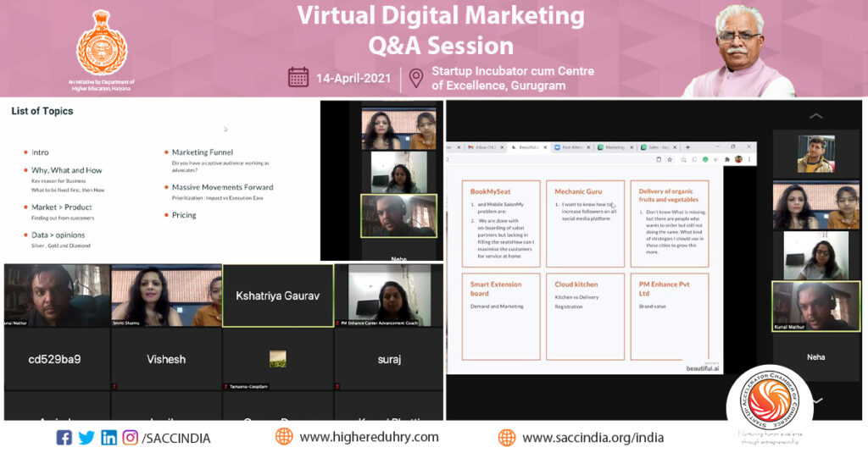Click the location pin icon in the banner

pyautogui.click(x=415, y=79)
